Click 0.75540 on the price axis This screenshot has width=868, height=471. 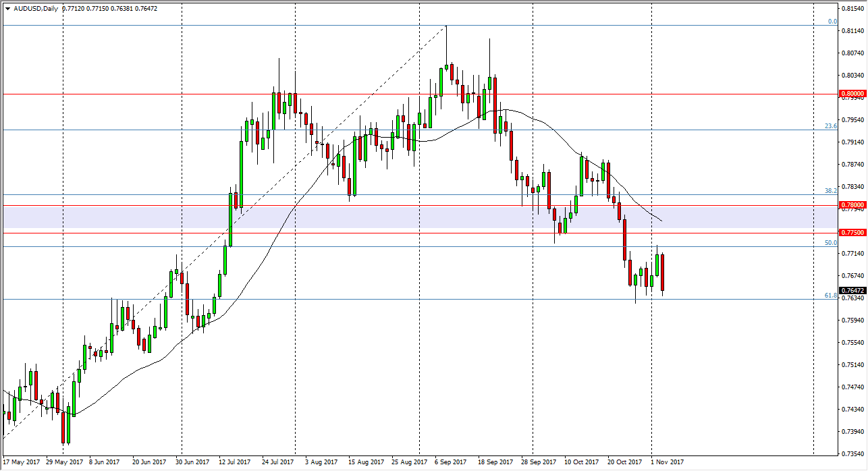tap(852, 343)
